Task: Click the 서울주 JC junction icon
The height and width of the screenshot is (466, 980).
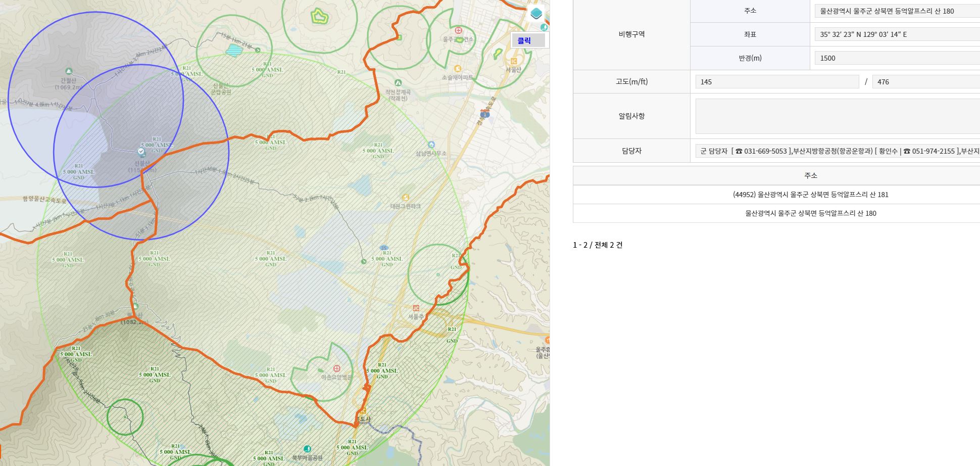Action: click(x=416, y=308)
